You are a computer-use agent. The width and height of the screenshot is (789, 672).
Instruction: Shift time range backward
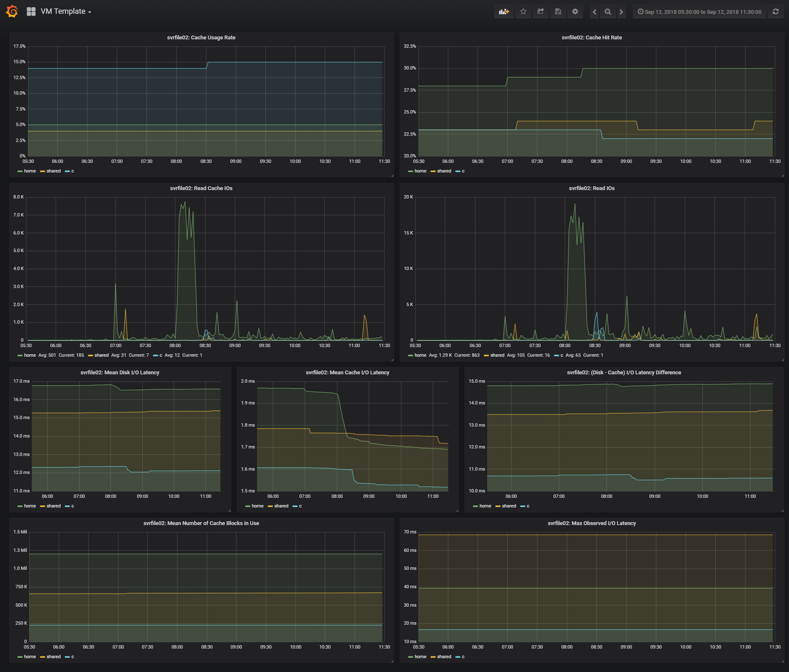(594, 12)
